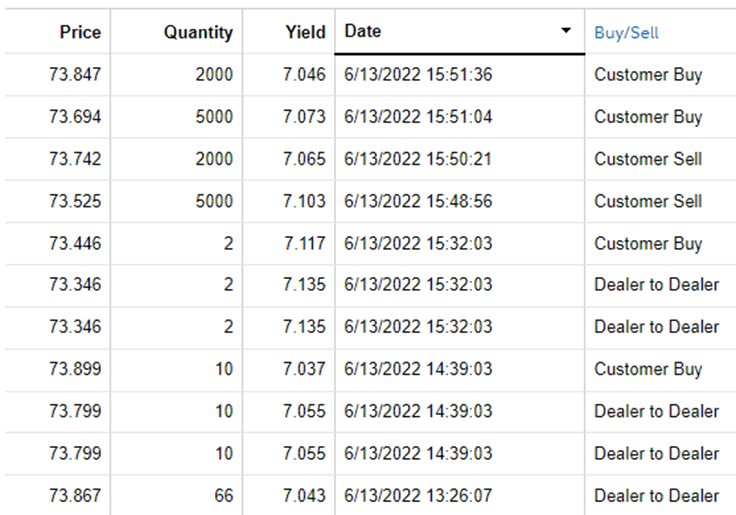Screen dimensions: 736x515
Task: Select the trade dated 6/13/2022 15:50:21
Action: [418, 159]
